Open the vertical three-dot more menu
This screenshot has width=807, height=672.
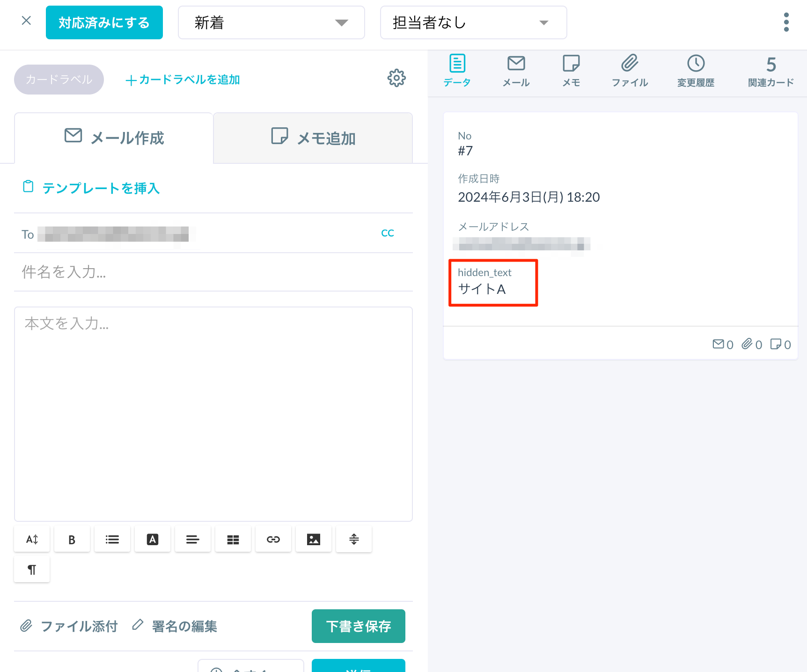(786, 22)
